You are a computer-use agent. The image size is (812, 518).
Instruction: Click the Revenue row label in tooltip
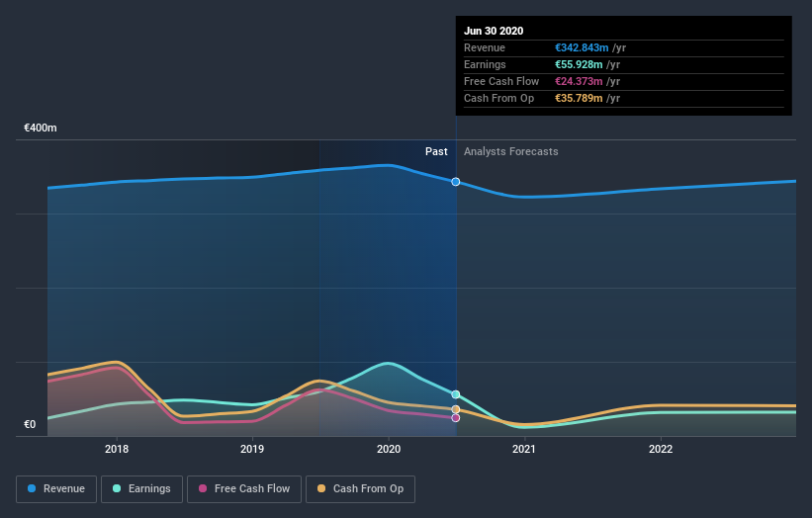(485, 47)
